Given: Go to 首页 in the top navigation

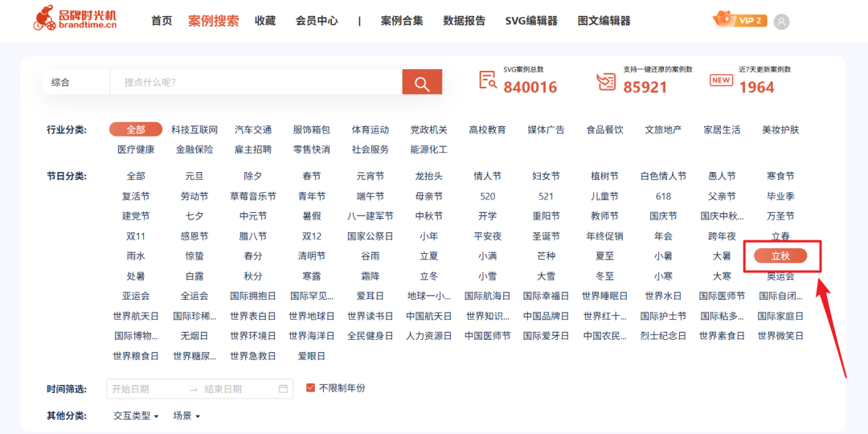Looking at the screenshot, I should [x=162, y=21].
